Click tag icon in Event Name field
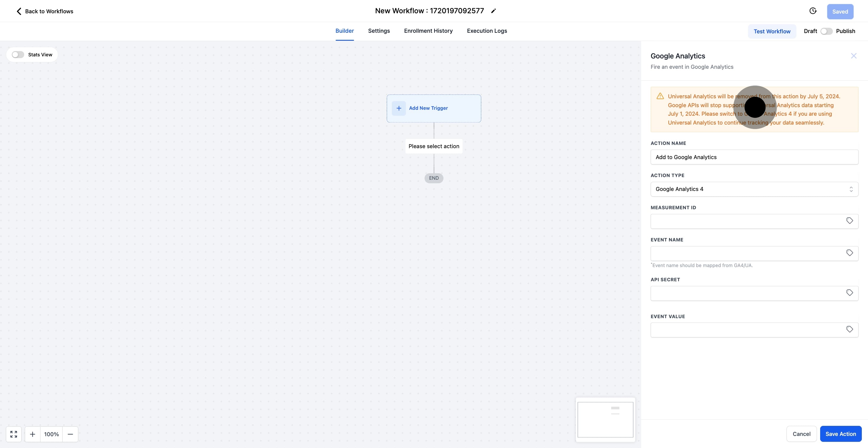The height and width of the screenshot is (448, 868). point(849,253)
